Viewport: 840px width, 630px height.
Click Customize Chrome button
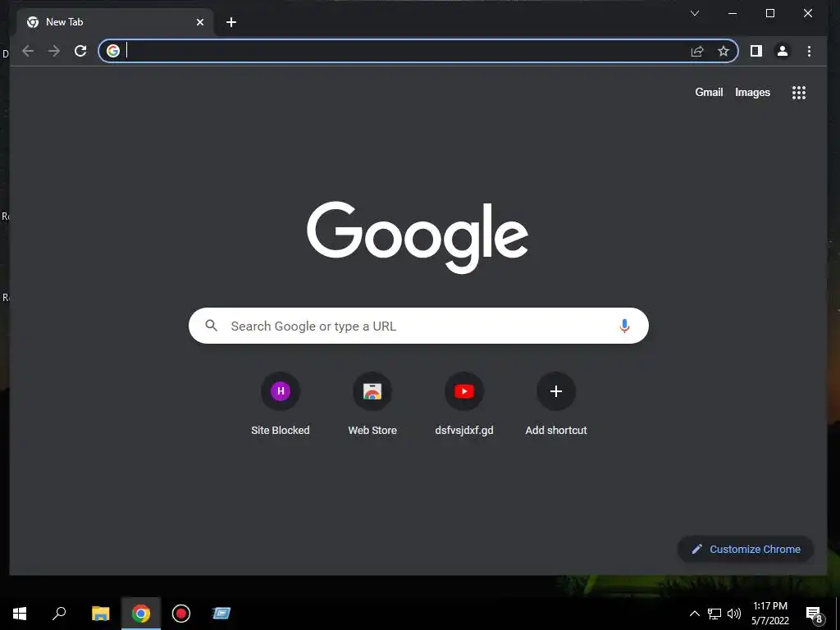click(746, 549)
